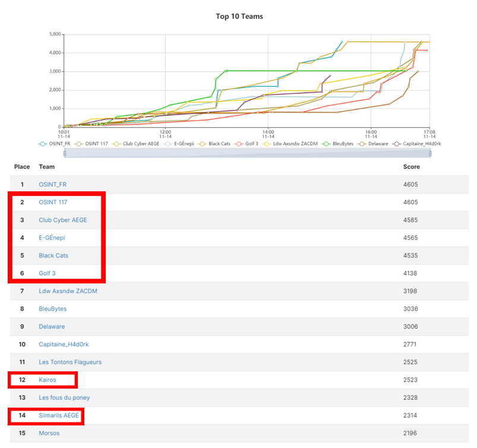Click place number 15 in table

pyautogui.click(x=22, y=433)
